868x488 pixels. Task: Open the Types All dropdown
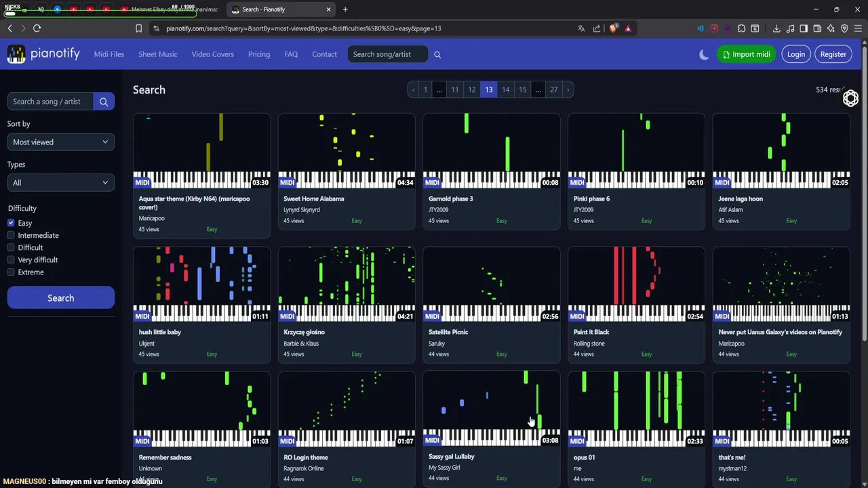[x=60, y=183]
